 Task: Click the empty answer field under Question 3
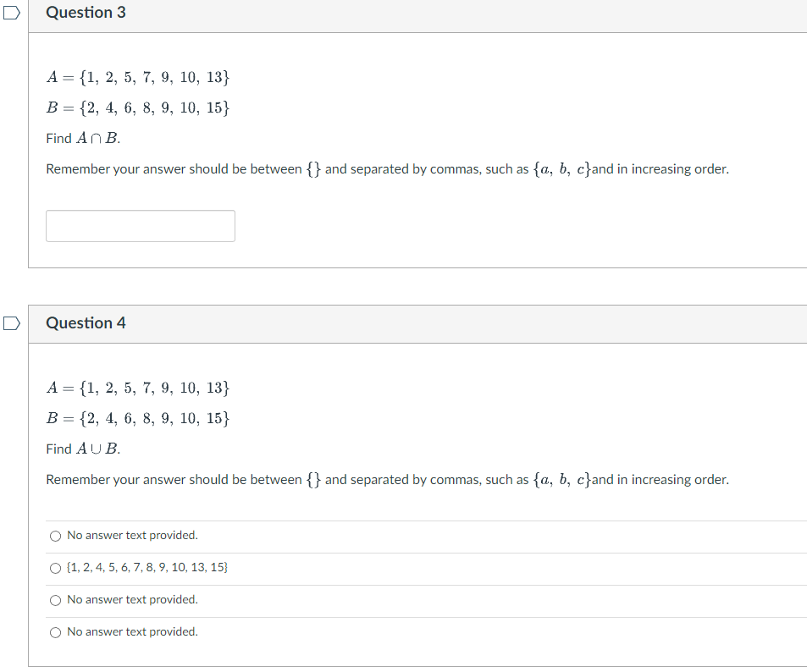pos(140,225)
